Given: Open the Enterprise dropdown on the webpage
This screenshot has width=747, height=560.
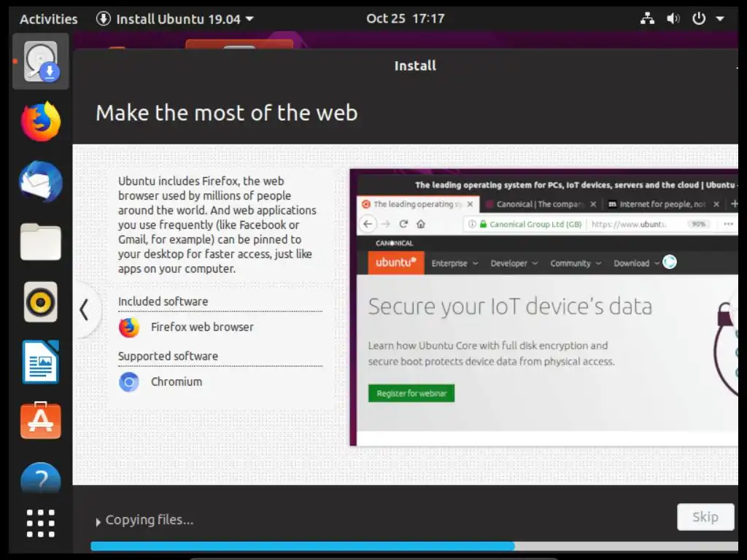Looking at the screenshot, I should click(454, 263).
